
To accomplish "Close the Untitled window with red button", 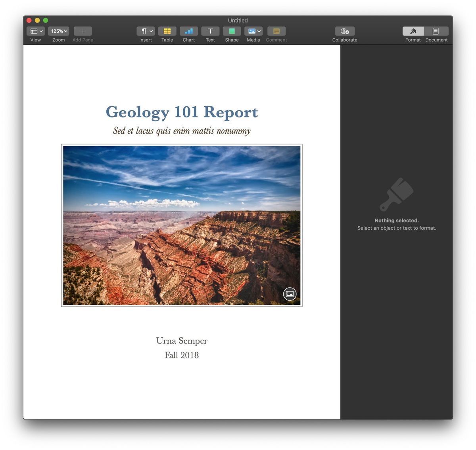I will point(29,20).
